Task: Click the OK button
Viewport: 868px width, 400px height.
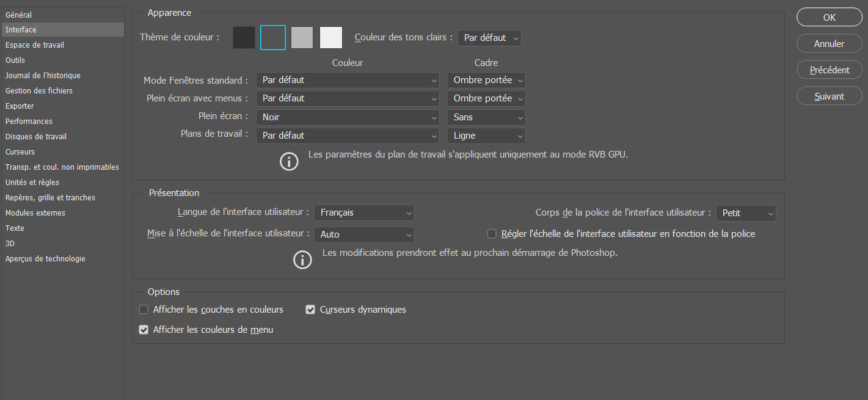Action: [829, 17]
